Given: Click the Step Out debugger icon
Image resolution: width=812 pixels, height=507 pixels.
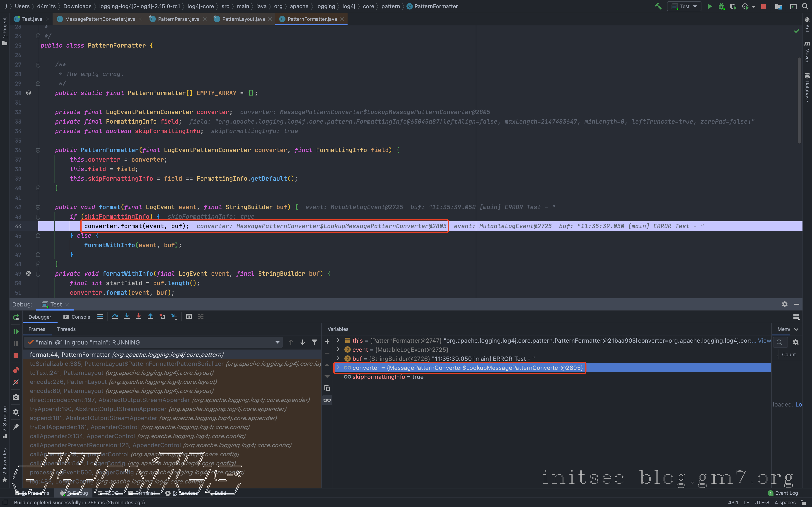Looking at the screenshot, I should pos(150,317).
